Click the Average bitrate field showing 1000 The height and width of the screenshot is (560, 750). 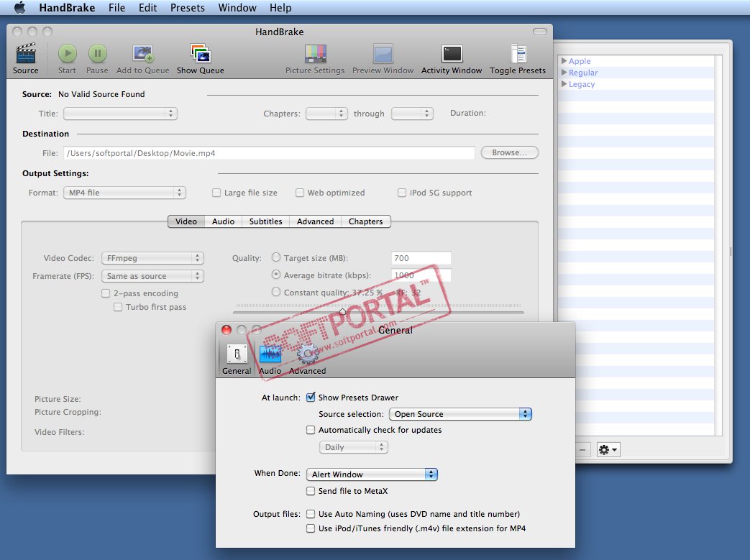coord(421,275)
